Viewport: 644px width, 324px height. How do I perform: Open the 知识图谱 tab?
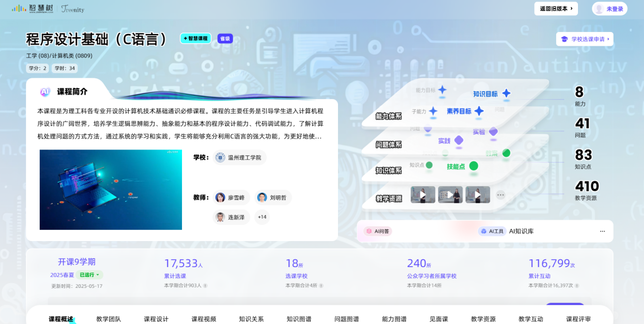point(299,319)
